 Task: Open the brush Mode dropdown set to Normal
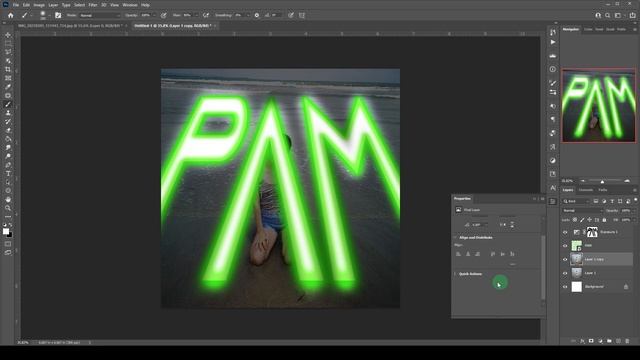coord(100,15)
